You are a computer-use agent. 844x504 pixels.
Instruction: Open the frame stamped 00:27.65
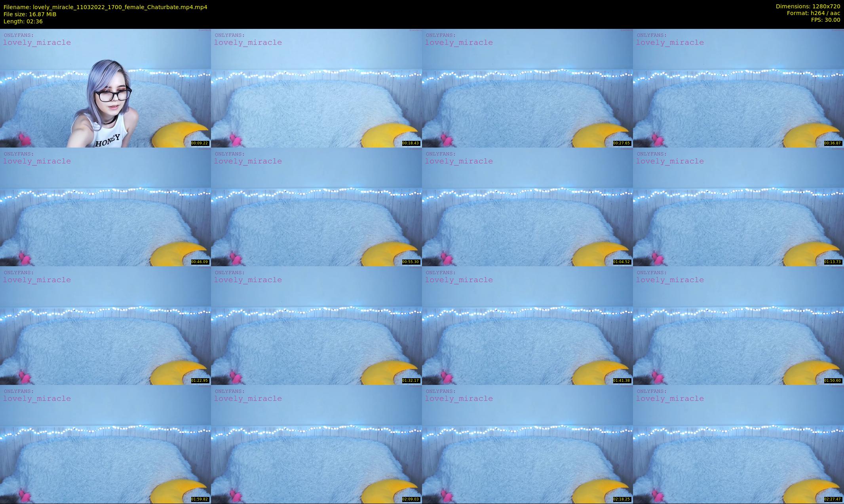[527, 88]
